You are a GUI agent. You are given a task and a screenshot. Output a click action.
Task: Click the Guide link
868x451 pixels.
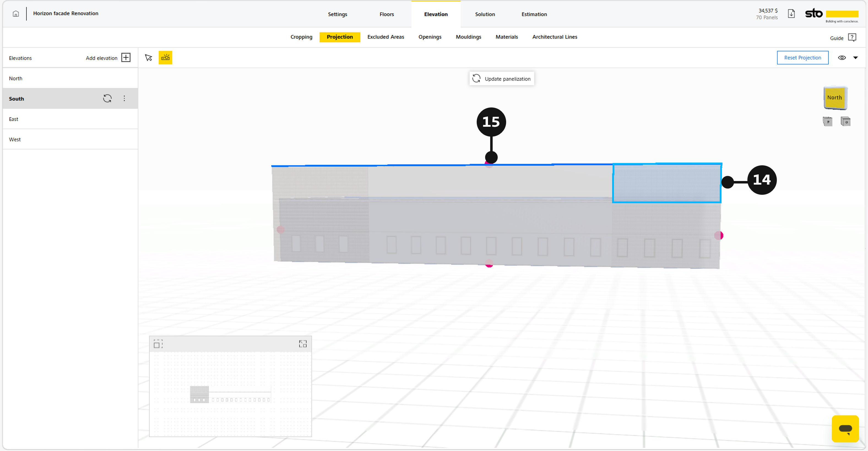[836, 38]
